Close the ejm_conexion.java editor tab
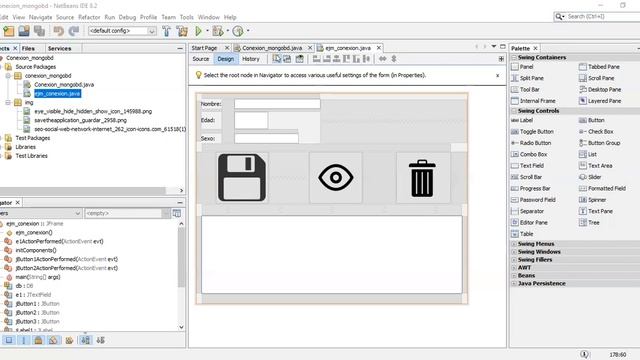Image resolution: width=640 pixels, height=360 pixels. (x=379, y=48)
